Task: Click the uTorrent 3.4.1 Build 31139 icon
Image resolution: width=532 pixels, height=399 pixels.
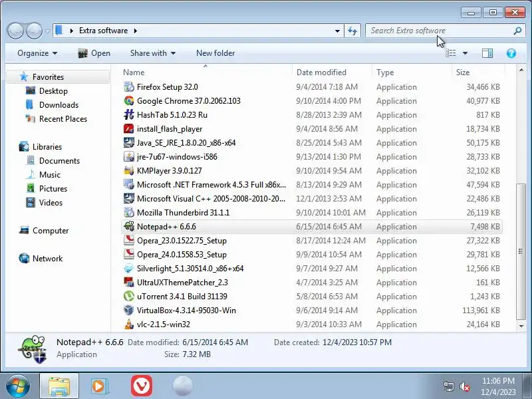Action: pos(129,296)
